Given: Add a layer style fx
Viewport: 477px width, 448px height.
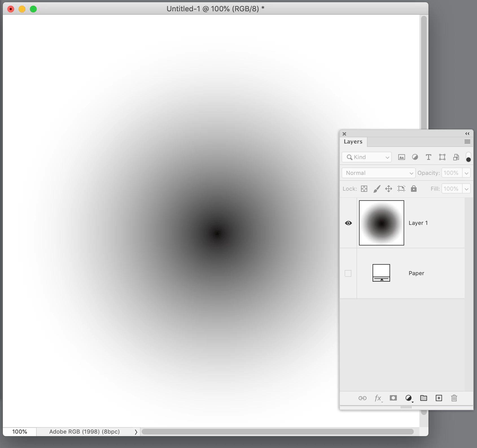Looking at the screenshot, I should pos(378,398).
